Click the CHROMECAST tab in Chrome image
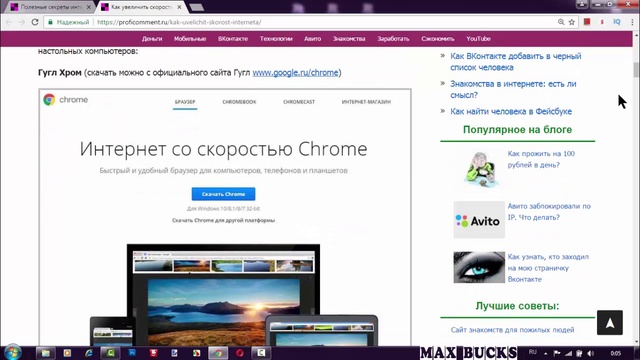Image resolution: width=640 pixels, height=360 pixels. coord(299,102)
